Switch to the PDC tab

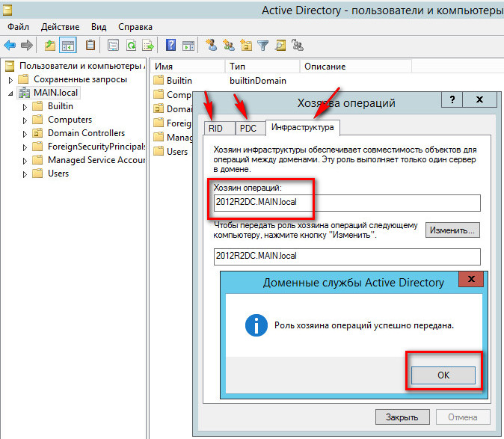coord(250,128)
